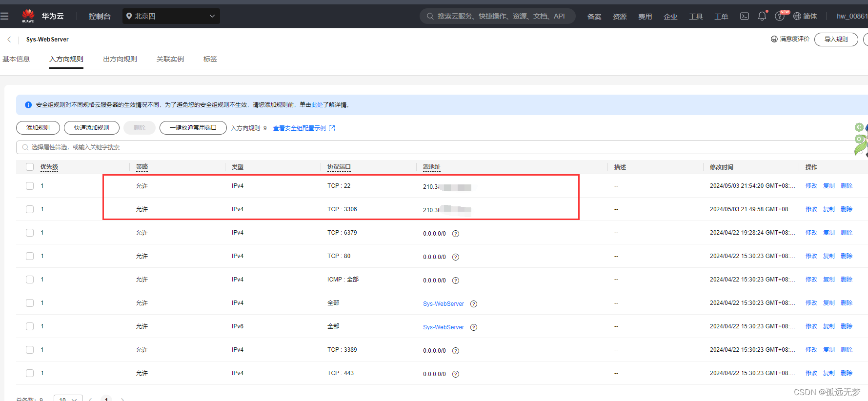Open the CloudShell terminal icon

click(x=745, y=16)
